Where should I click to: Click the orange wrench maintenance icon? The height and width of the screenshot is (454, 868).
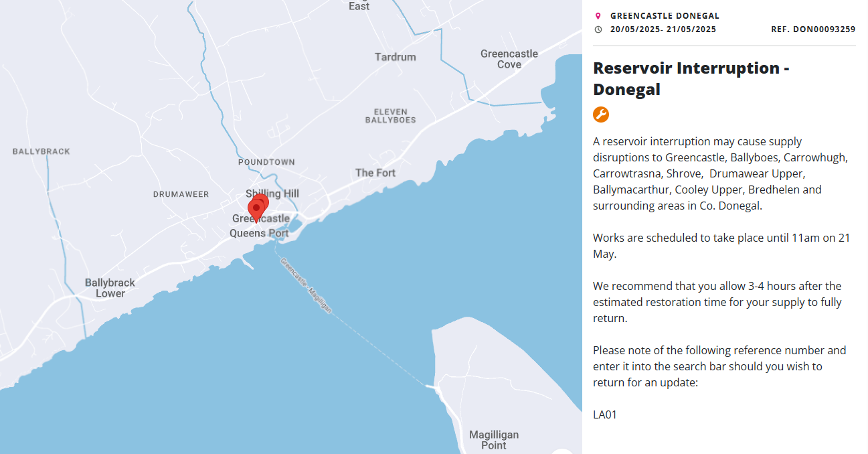tap(600, 115)
